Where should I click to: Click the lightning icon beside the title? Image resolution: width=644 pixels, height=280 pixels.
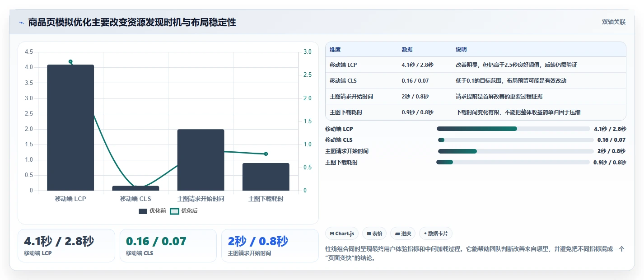21,23
